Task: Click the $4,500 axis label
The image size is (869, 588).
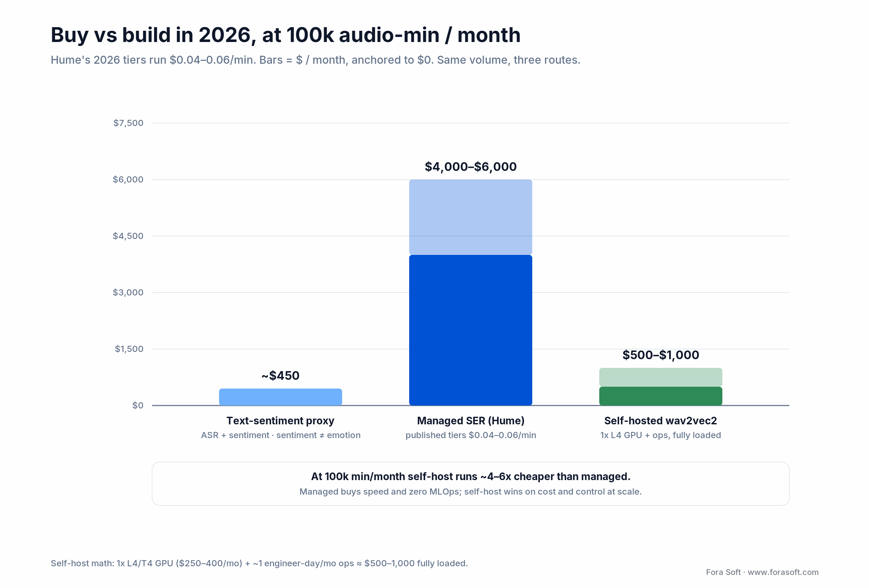Action: 128,236
